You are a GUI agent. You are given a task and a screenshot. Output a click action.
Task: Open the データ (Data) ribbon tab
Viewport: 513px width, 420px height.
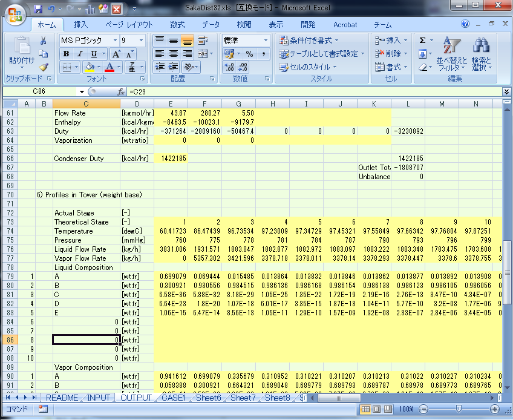point(211,25)
